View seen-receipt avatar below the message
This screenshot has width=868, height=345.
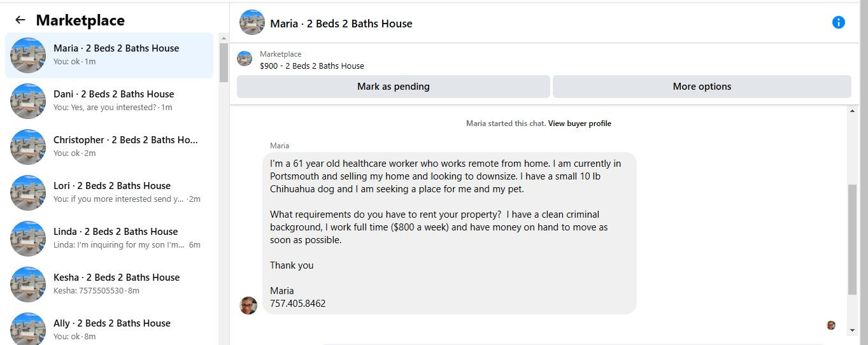831,325
